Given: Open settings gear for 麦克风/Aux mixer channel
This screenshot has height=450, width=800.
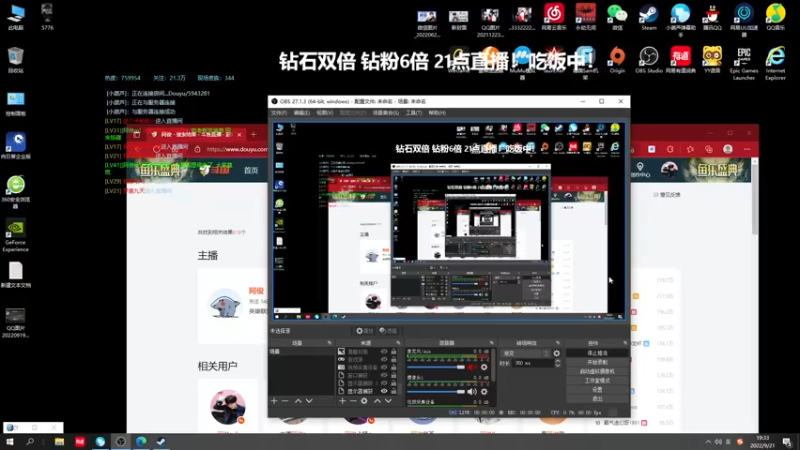Looking at the screenshot, I should [x=484, y=367].
